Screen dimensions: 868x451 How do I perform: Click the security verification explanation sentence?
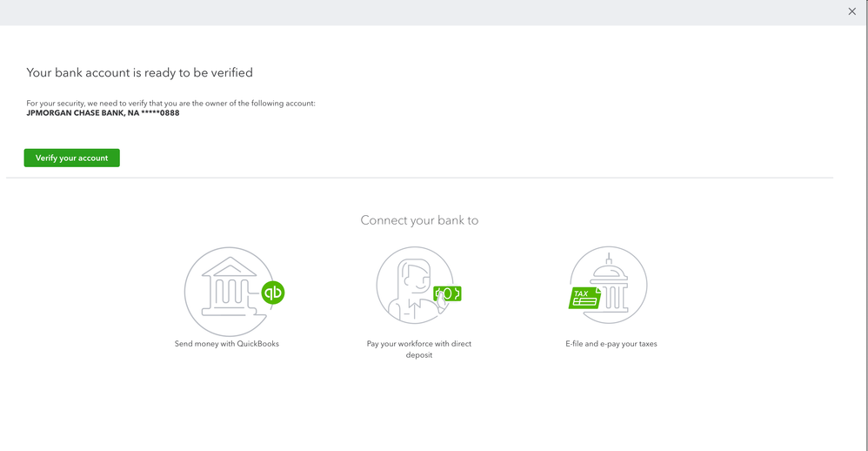click(x=170, y=104)
